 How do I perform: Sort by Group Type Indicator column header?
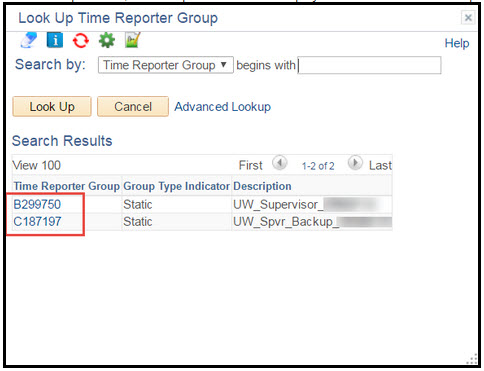point(177,186)
